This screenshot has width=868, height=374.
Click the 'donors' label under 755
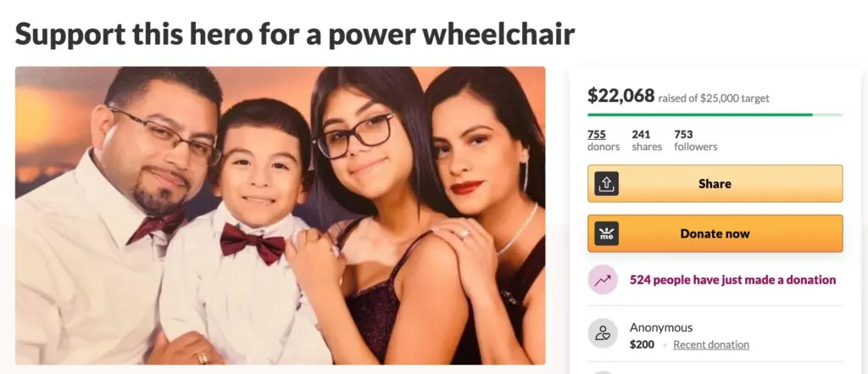pyautogui.click(x=604, y=147)
